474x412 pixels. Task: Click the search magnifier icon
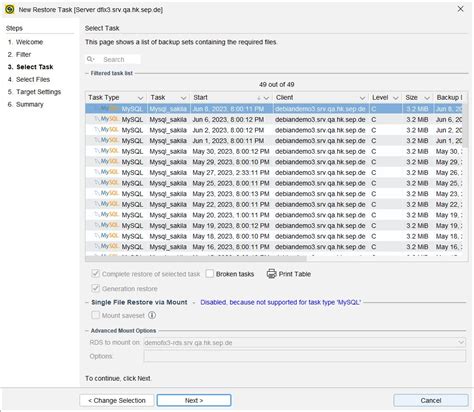(90, 59)
